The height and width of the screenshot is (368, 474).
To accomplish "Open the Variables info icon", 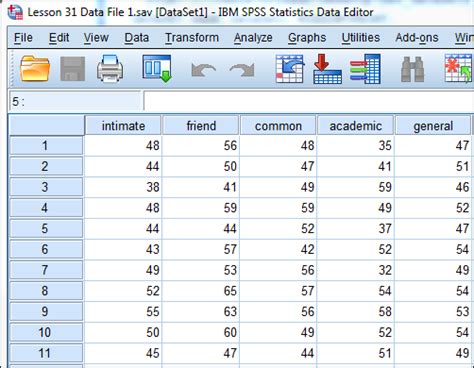I will 365,69.
